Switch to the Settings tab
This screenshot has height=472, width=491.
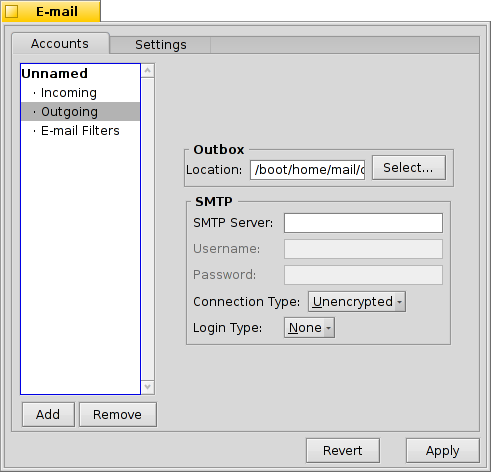click(x=160, y=45)
